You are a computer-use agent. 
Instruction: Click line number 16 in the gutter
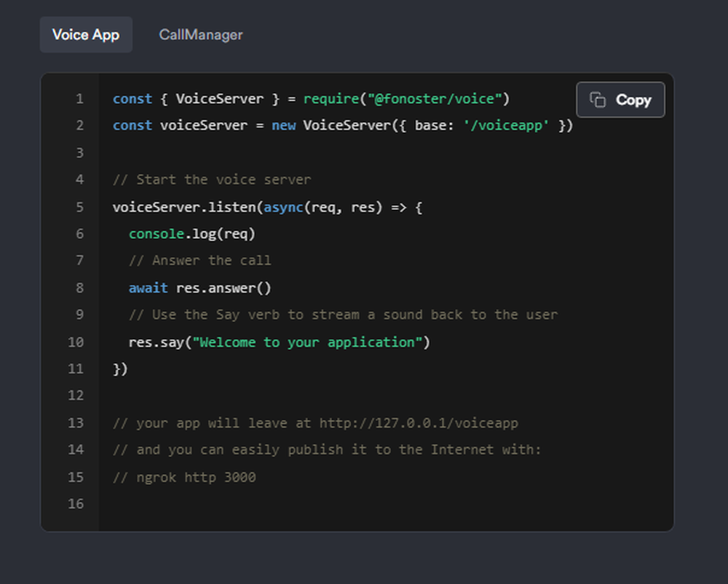(x=76, y=504)
